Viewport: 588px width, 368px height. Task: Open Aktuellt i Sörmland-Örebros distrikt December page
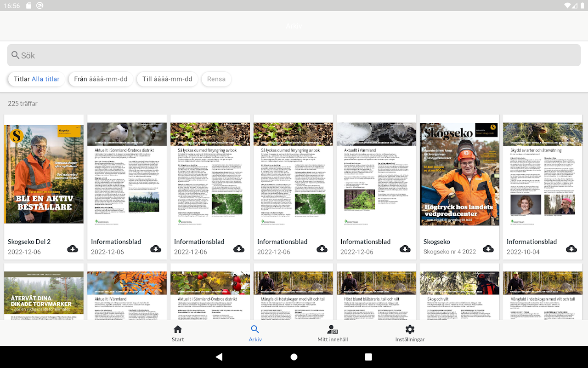pos(127,174)
